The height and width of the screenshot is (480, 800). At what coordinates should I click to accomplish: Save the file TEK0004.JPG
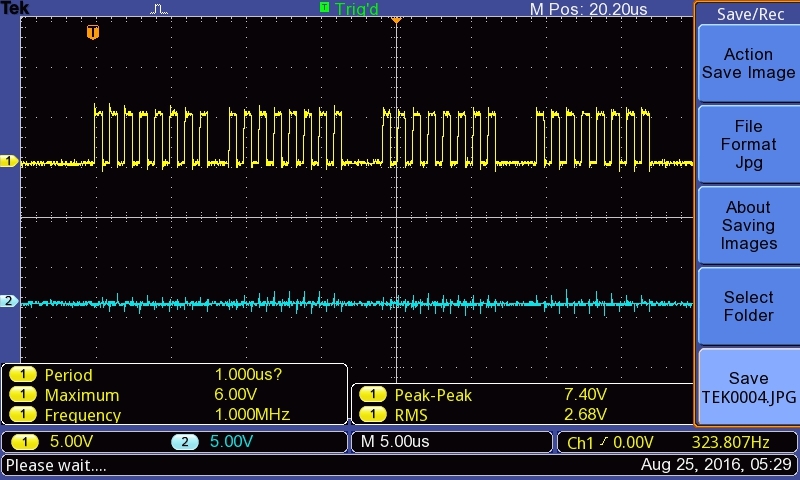(748, 387)
